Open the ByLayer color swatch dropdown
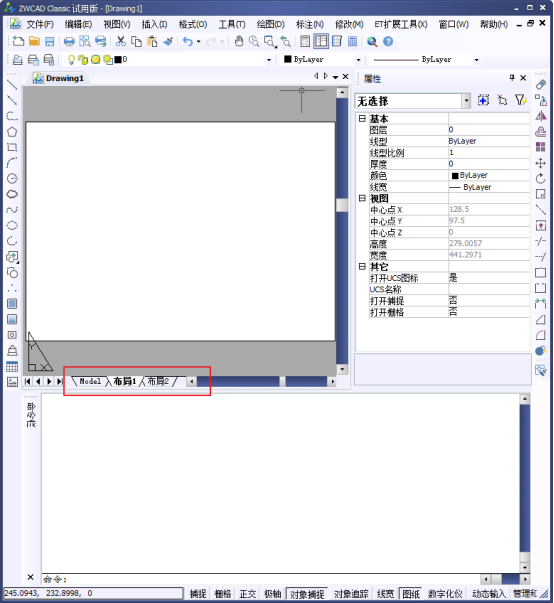 322,60
